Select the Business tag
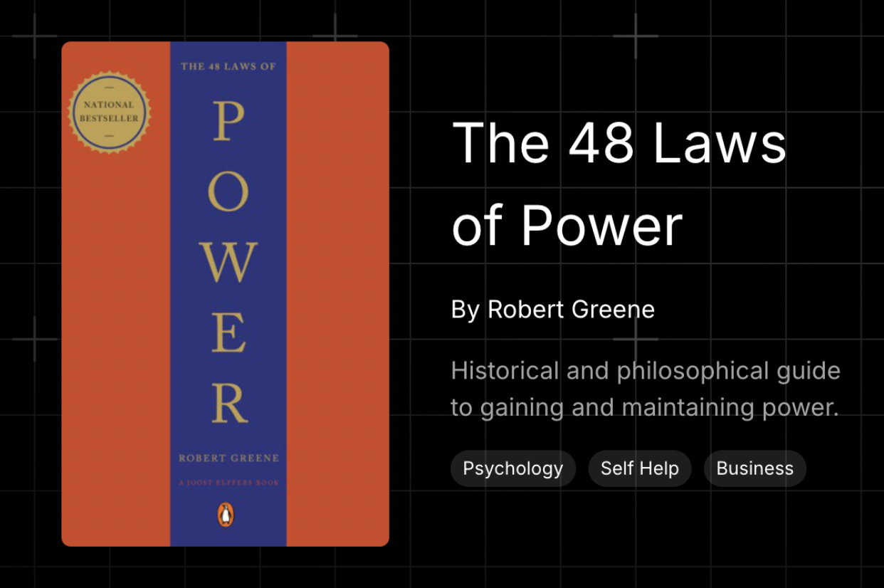This screenshot has height=588, width=884. point(754,468)
